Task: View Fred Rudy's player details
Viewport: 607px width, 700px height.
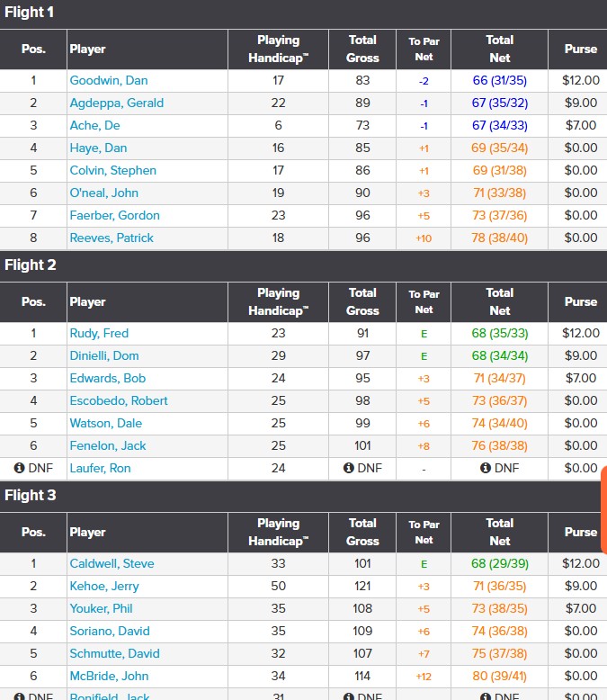Action: click(99, 333)
